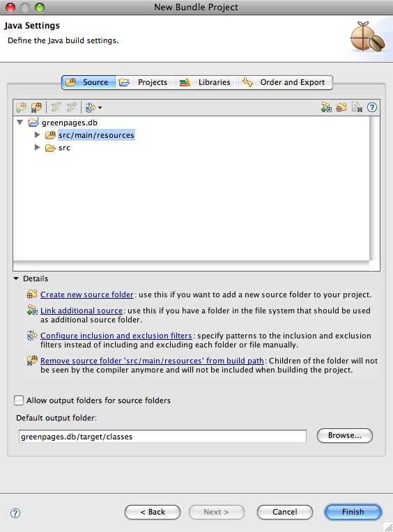Switch to the Projects tab
393x532 pixels.
(146, 82)
